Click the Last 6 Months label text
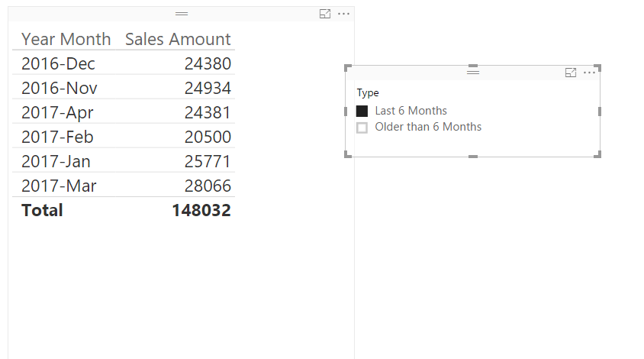Image resolution: width=644 pixels, height=359 pixels. pos(411,111)
